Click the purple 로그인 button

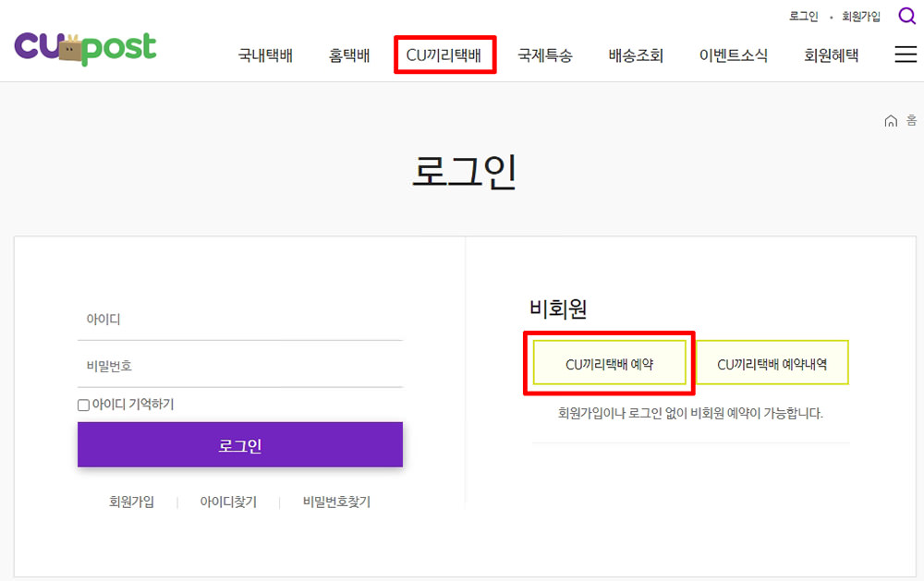click(x=240, y=444)
